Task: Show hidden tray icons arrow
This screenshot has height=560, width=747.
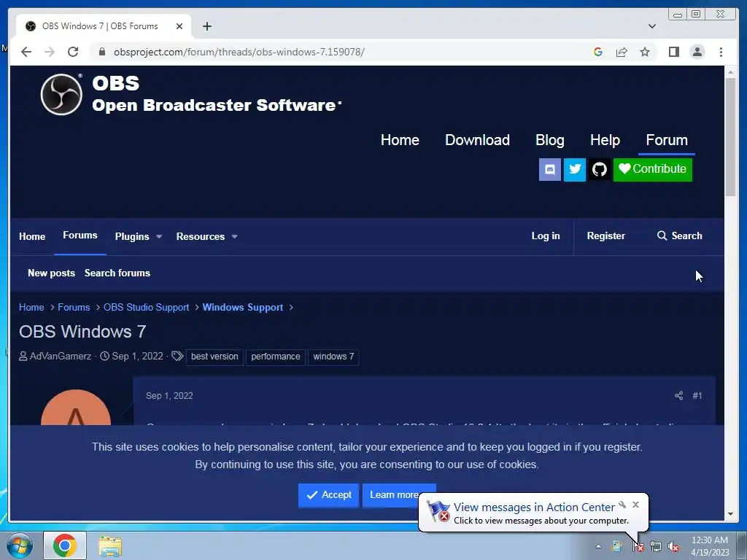Action: click(x=598, y=547)
